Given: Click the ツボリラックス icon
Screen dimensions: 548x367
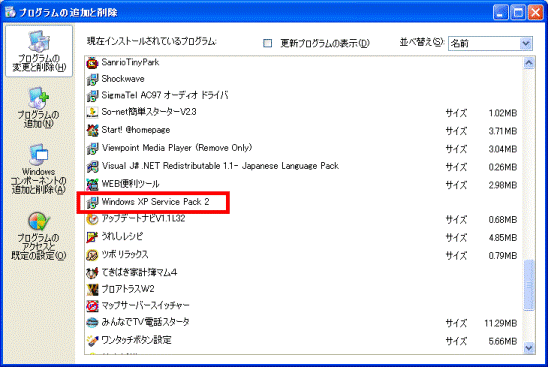Looking at the screenshot, I should pyautogui.click(x=92, y=255).
